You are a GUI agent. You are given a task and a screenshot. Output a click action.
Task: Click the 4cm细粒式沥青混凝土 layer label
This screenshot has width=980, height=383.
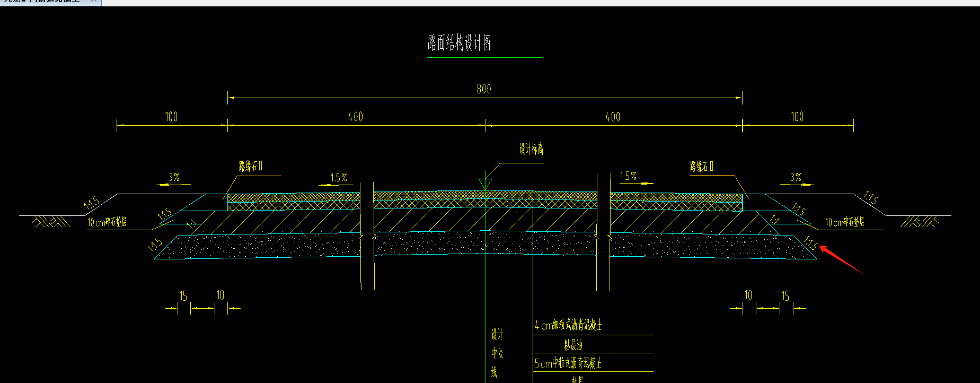[568, 325]
